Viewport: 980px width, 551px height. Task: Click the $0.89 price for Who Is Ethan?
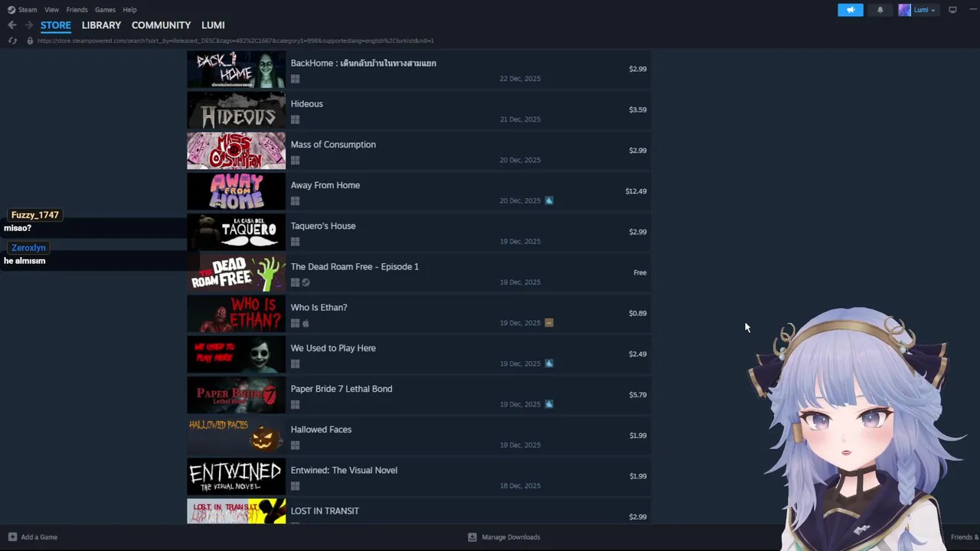638,313
